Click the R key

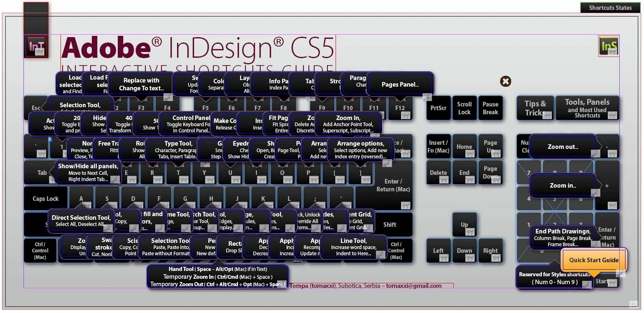pos(152,173)
